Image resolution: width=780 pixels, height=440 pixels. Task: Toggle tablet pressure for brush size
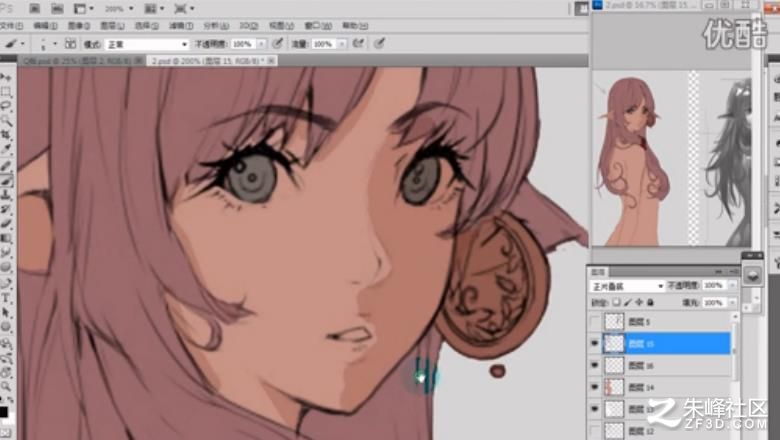click(x=380, y=44)
